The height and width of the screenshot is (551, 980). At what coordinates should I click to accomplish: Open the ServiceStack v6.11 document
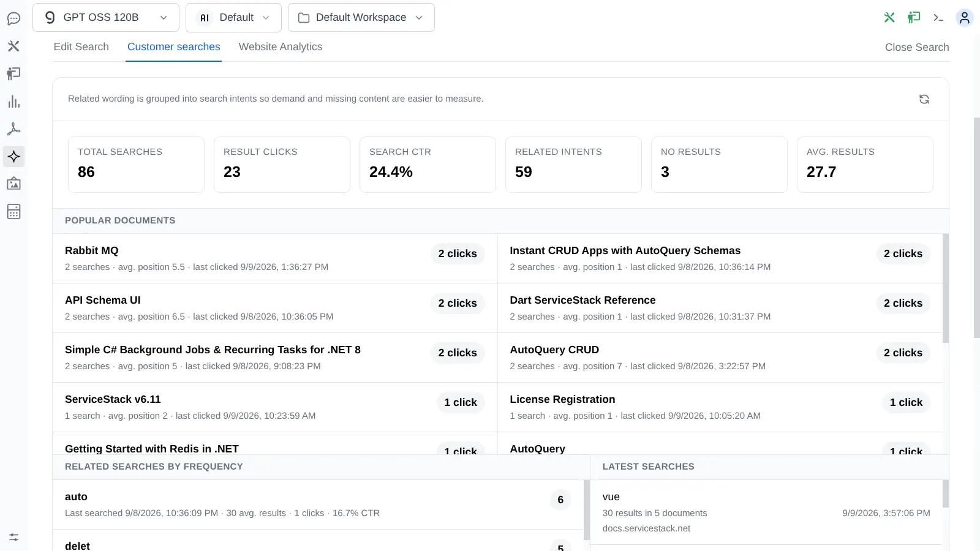113,399
